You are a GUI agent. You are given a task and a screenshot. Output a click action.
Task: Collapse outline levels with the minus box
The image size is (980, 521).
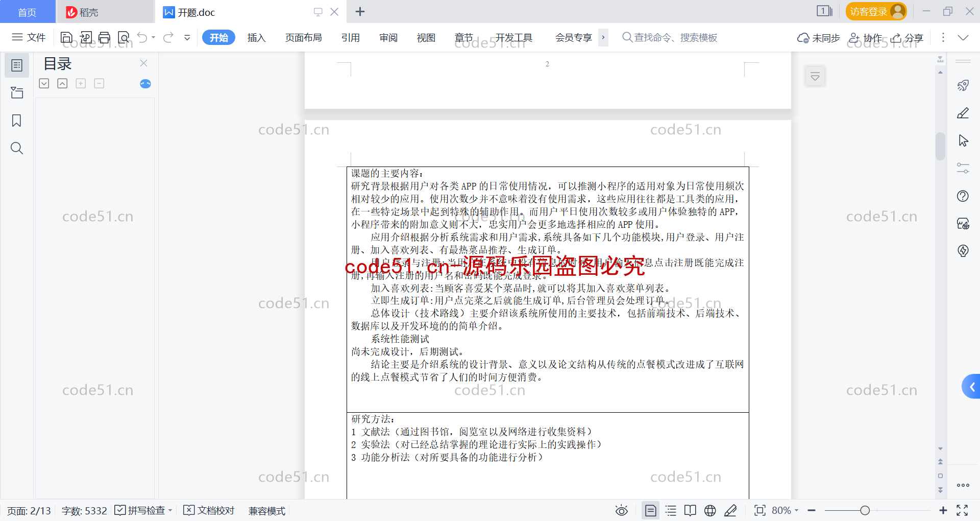tap(99, 83)
